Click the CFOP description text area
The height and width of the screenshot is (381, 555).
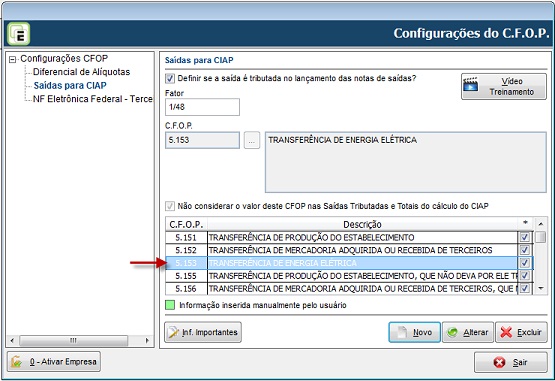(406, 162)
